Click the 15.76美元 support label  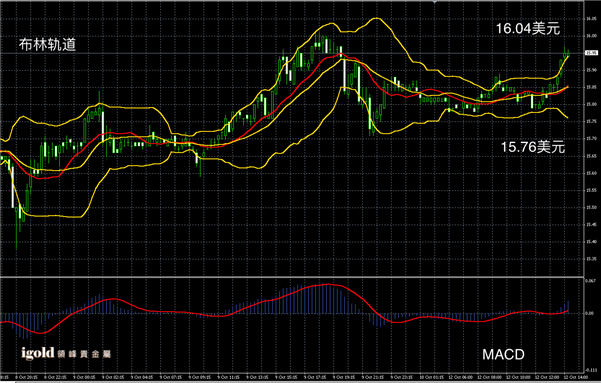coord(533,147)
